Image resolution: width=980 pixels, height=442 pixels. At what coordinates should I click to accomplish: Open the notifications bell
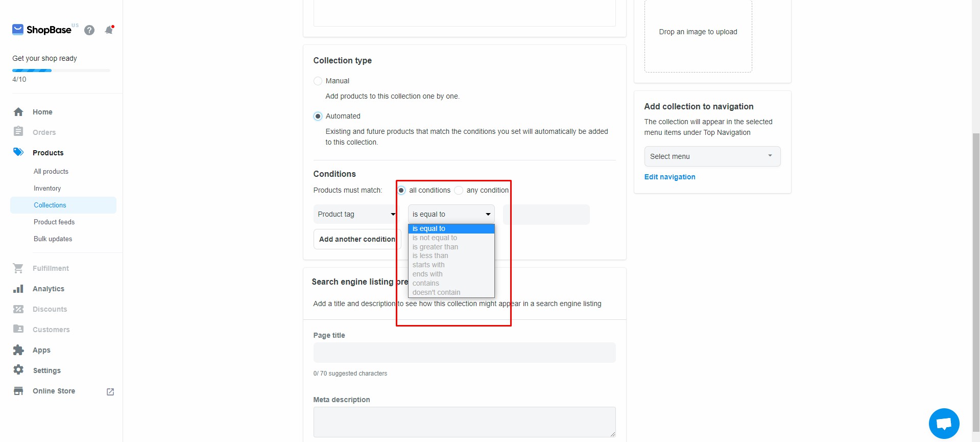(x=109, y=30)
